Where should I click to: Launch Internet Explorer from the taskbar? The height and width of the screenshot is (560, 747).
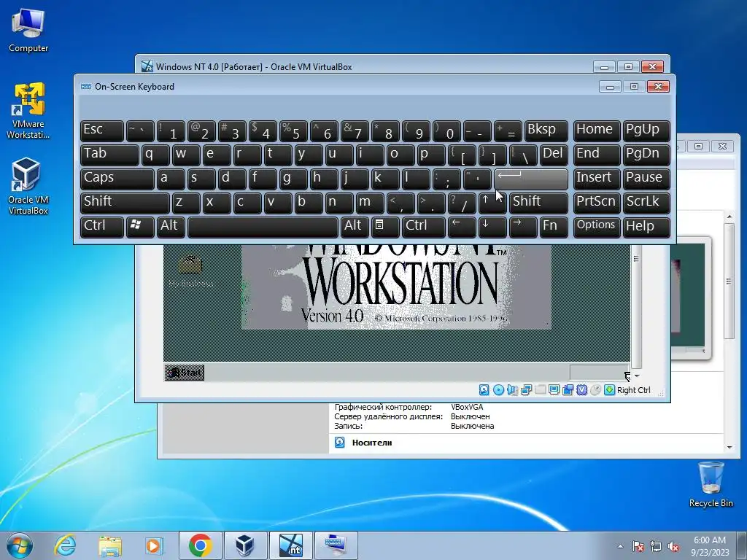[65, 545]
